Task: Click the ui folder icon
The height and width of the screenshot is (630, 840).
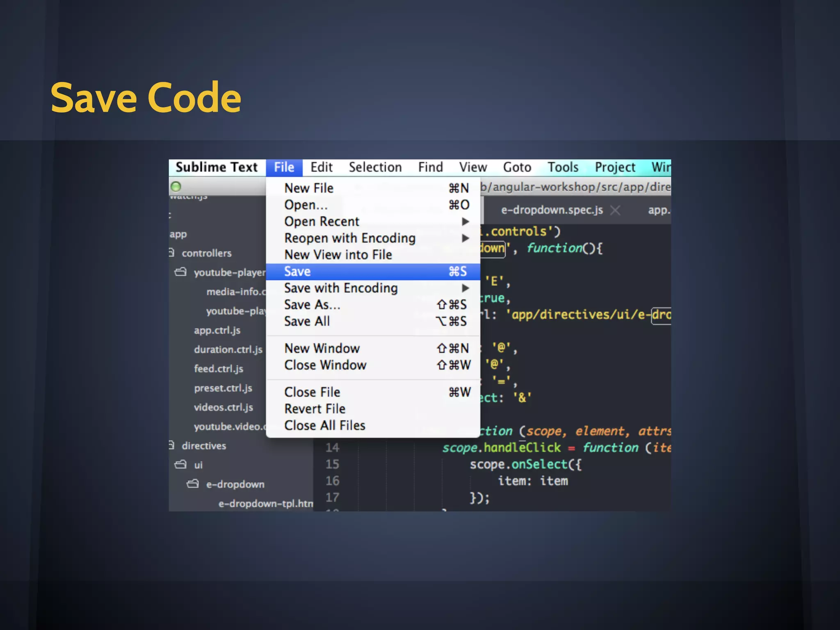Action: coord(180,464)
